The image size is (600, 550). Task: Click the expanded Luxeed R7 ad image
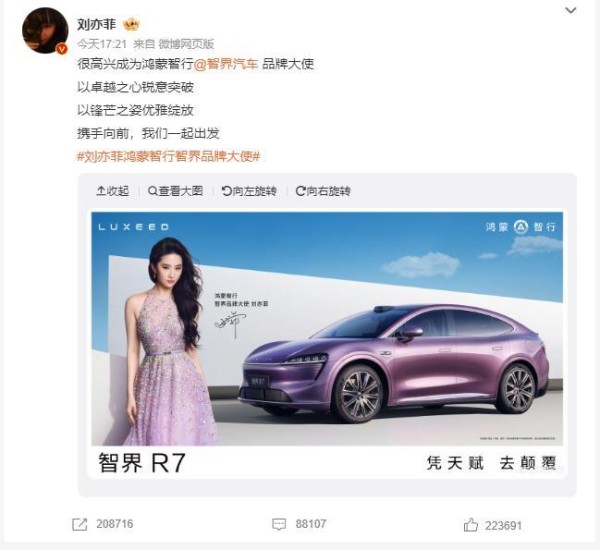click(327, 344)
